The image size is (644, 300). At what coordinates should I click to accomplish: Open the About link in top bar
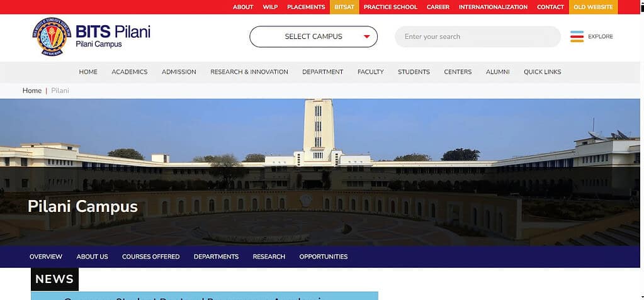point(243,7)
